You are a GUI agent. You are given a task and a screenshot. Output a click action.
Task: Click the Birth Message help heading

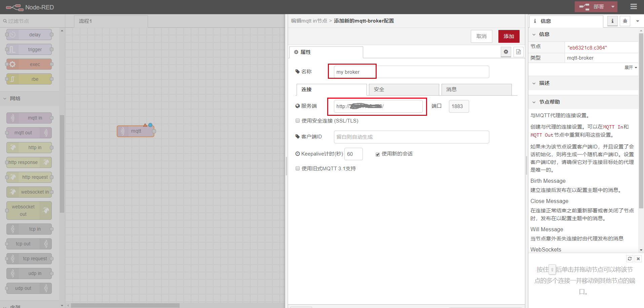coord(548,181)
